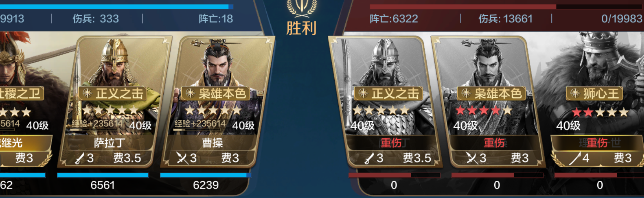
Task: Click the 阵亡:18 casualties stat
Action: click(x=216, y=19)
